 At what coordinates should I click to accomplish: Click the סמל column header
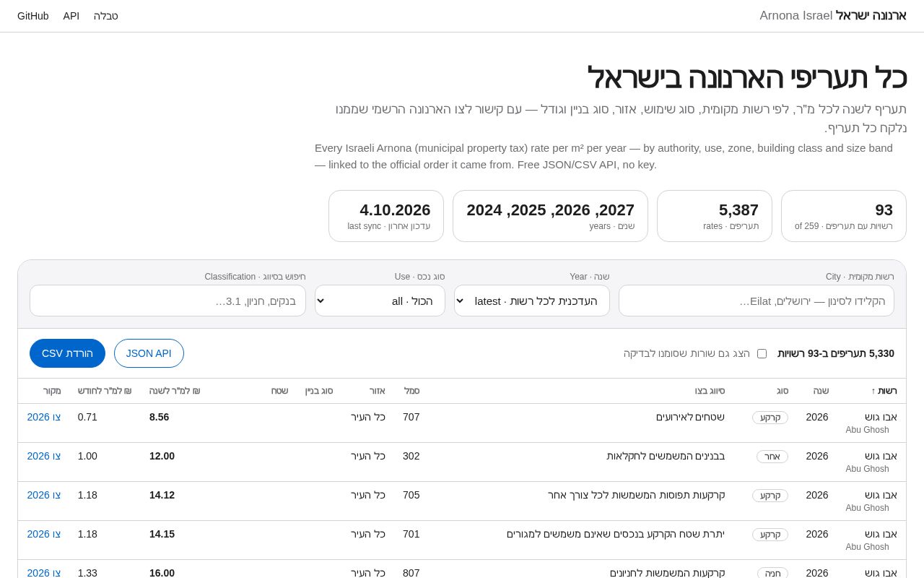click(x=411, y=391)
